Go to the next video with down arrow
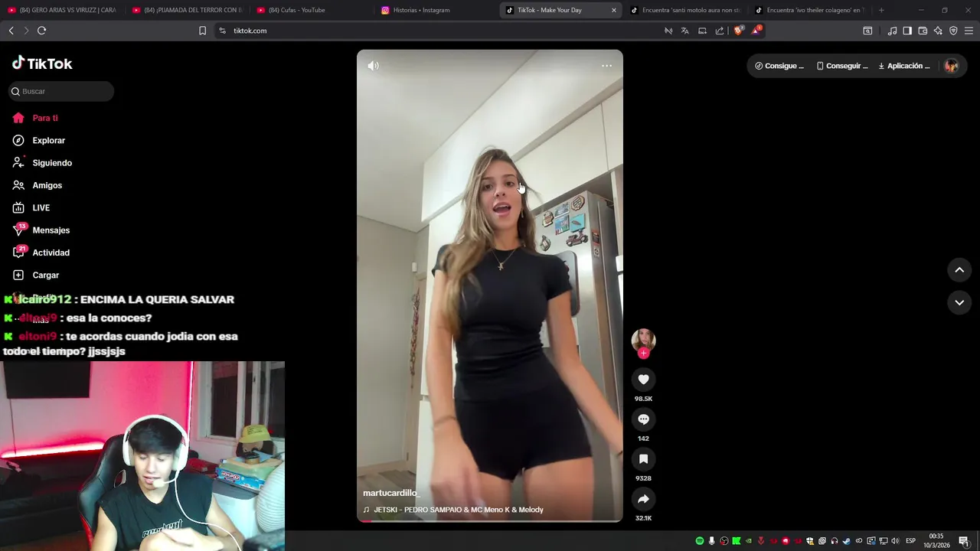This screenshot has width=980, height=551. pos(959,303)
